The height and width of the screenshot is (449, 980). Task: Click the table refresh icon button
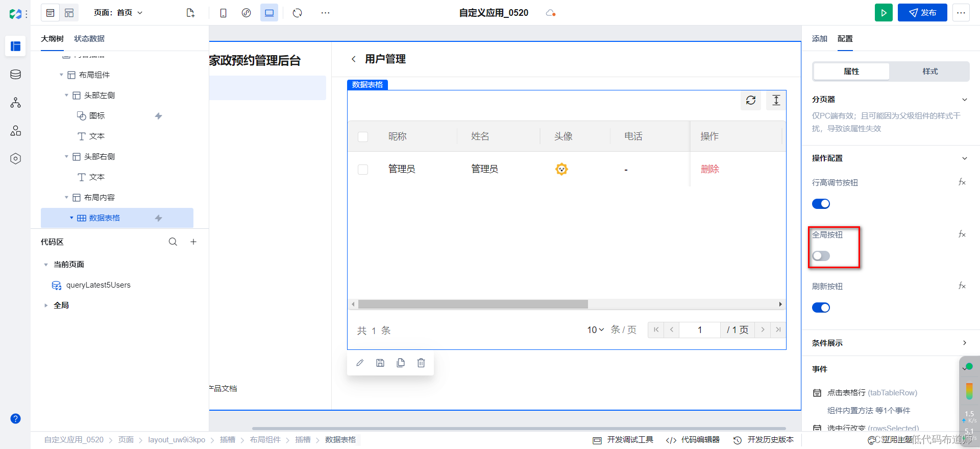tap(751, 100)
